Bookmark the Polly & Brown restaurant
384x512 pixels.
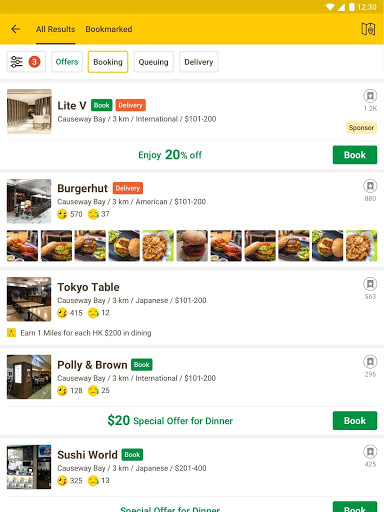click(x=370, y=362)
